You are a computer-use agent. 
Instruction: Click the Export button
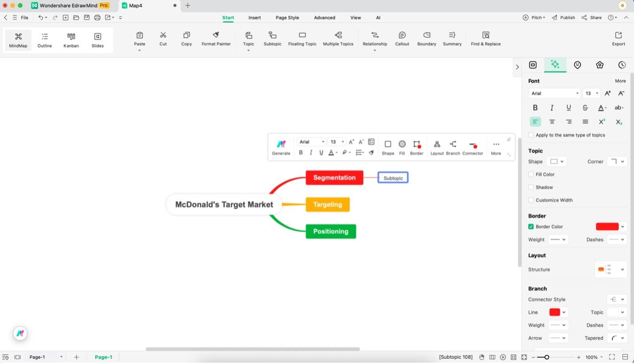(x=618, y=39)
